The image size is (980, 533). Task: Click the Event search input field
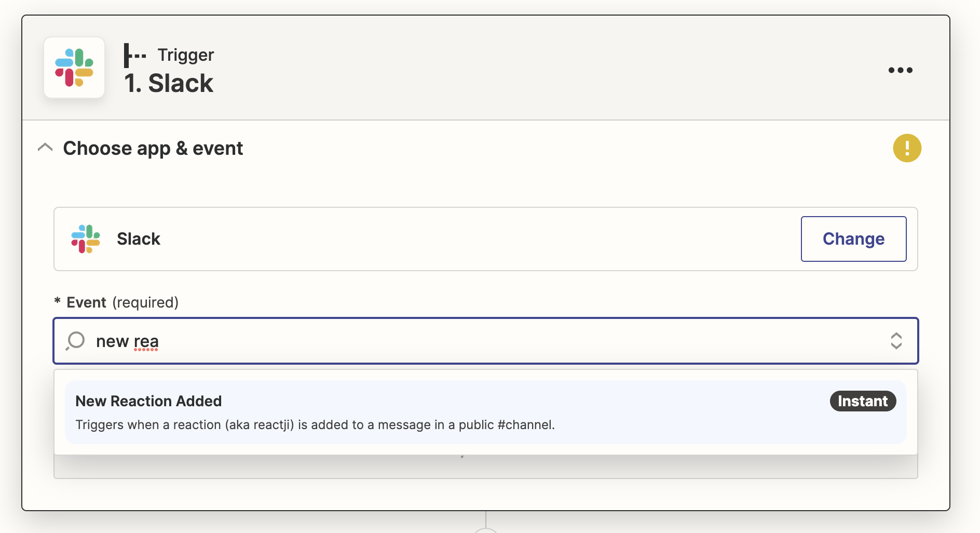point(485,341)
